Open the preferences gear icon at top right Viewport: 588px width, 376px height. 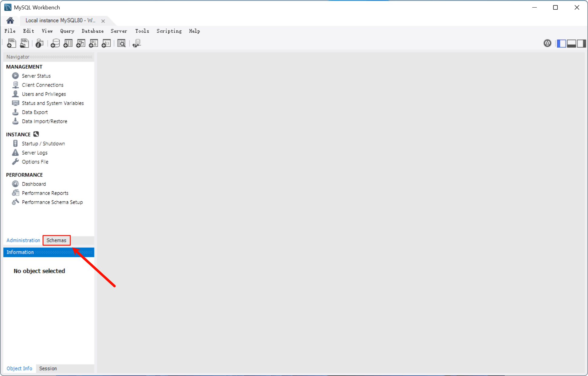tap(547, 43)
